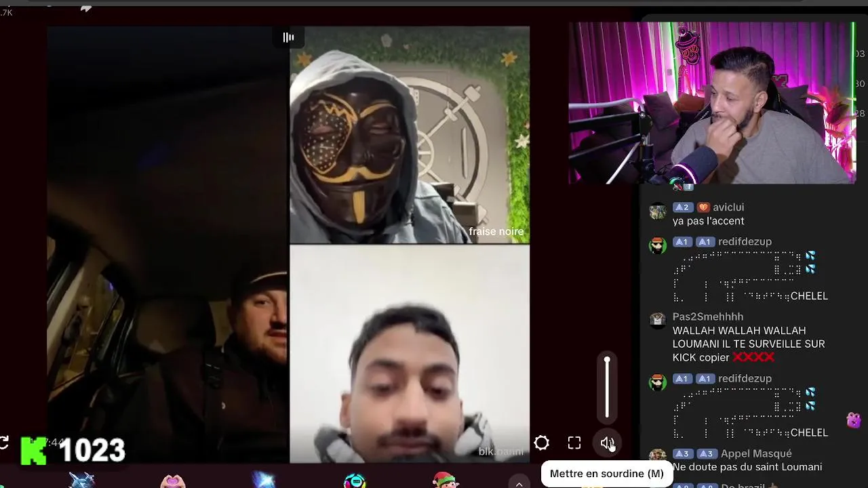868x488 pixels.
Task: Click 'Ne doute pas du saint Loumani' message
Action: pos(747,467)
